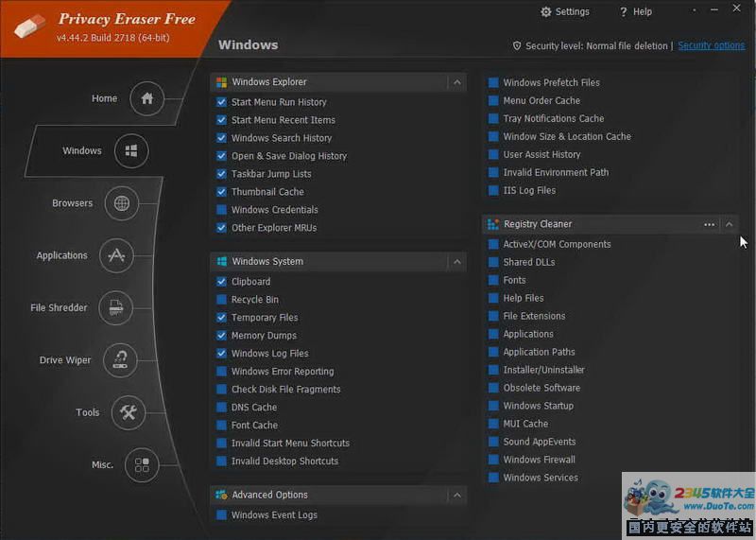Select the File Shredder sidebar label
The width and height of the screenshot is (756, 540).
click(x=59, y=308)
